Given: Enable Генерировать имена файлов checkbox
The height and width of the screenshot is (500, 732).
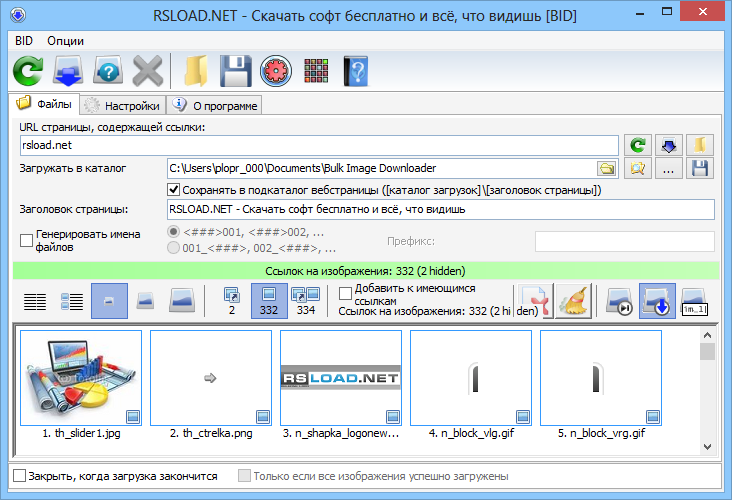Looking at the screenshot, I should pyautogui.click(x=26, y=240).
